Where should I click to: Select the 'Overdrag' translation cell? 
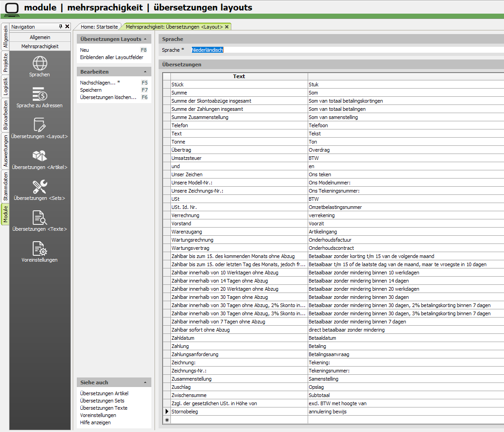coord(406,150)
